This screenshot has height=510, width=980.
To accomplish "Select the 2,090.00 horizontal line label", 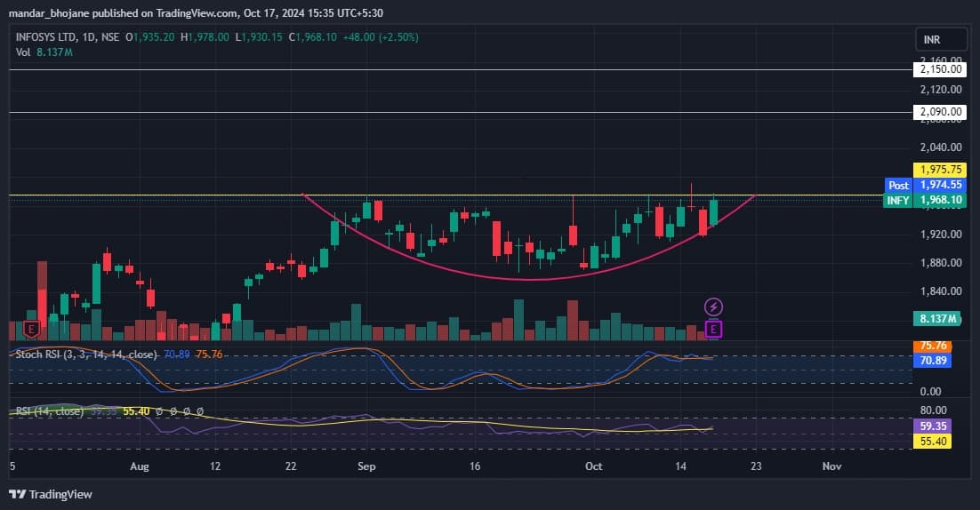I will pos(941,113).
